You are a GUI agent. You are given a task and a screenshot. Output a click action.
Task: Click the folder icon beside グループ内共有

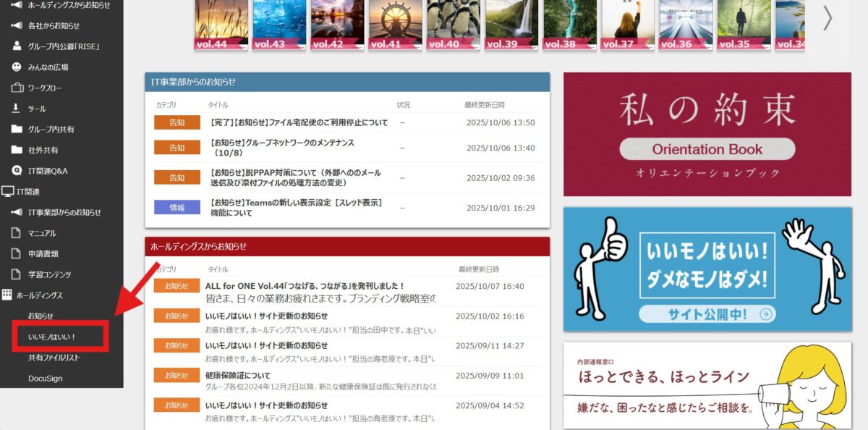tap(16, 130)
